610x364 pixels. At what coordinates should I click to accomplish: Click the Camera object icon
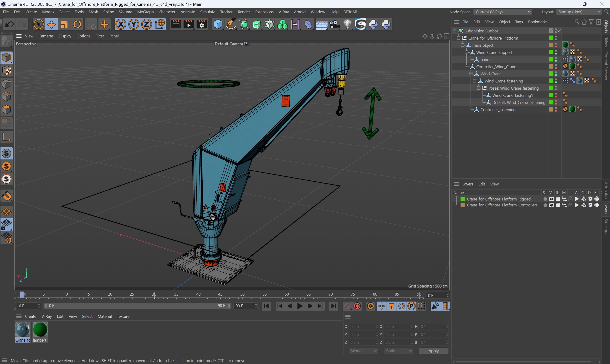coord(334,24)
